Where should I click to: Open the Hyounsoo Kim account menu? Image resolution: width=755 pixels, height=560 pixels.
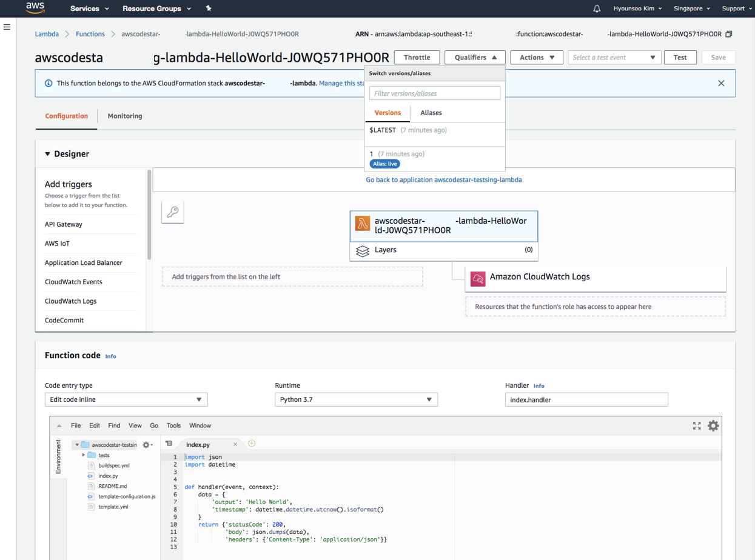tap(637, 8)
